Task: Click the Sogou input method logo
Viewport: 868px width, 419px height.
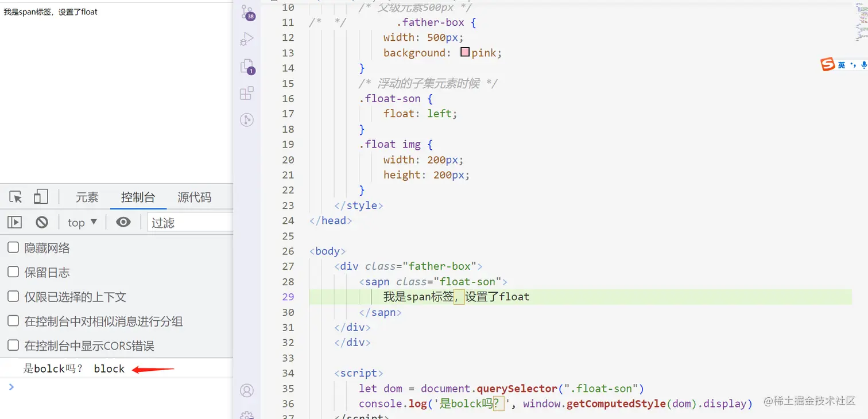Action: [x=827, y=64]
